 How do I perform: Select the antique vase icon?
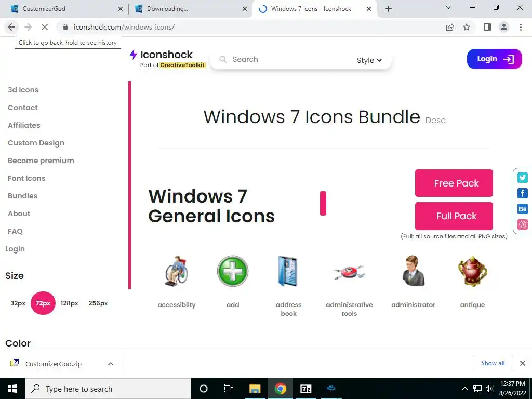472,271
